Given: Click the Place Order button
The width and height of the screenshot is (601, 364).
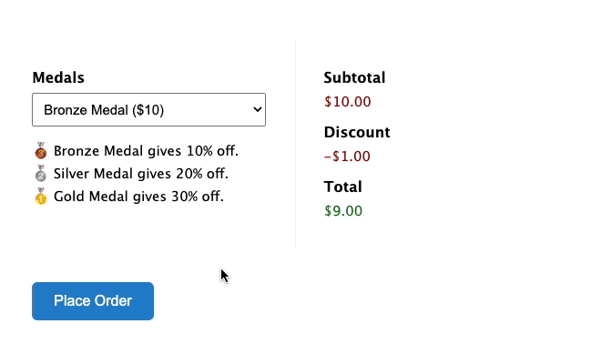Looking at the screenshot, I should pyautogui.click(x=93, y=301).
